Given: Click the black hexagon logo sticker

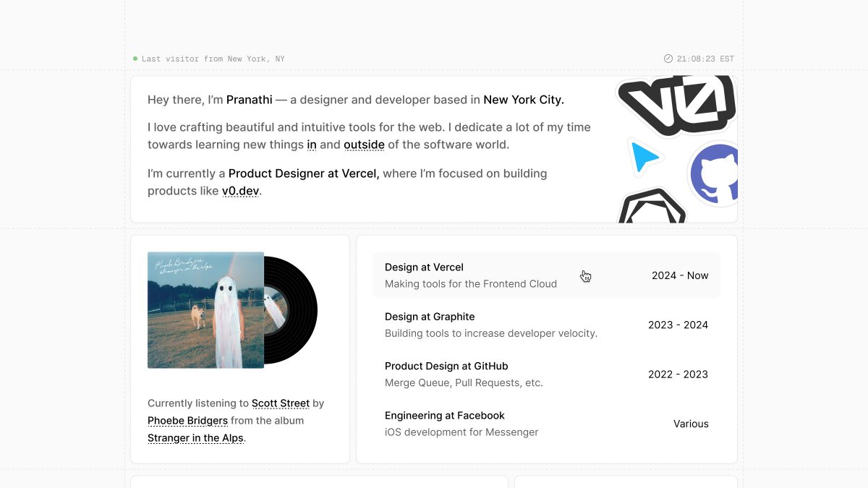Looking at the screenshot, I should [652, 207].
